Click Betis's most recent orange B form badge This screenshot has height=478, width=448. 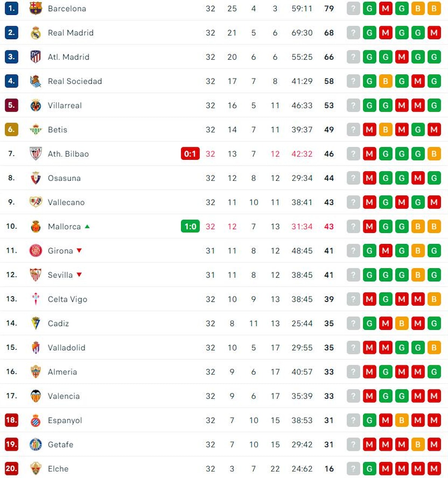click(x=385, y=130)
